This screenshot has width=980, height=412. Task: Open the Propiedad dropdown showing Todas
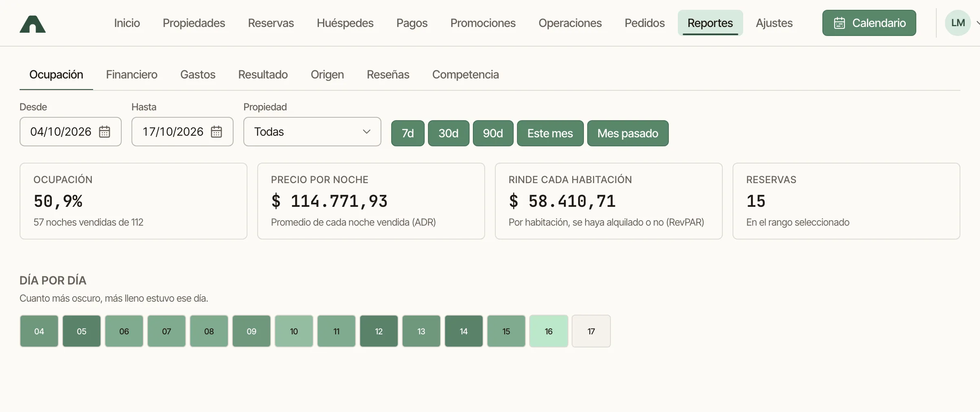click(312, 132)
